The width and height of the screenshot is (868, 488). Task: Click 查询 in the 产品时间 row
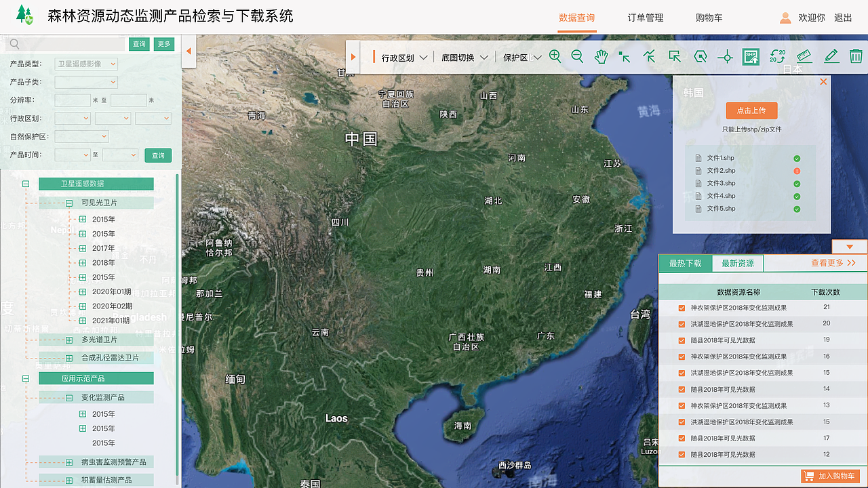158,155
